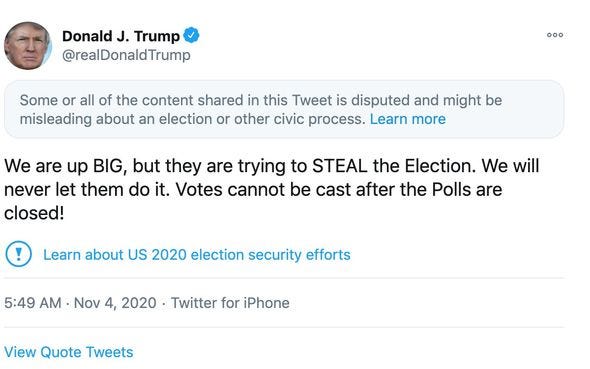Image resolution: width=590 pixels, height=369 pixels.
Task: Click the Twitter for iPhone source label
Action: click(x=230, y=303)
